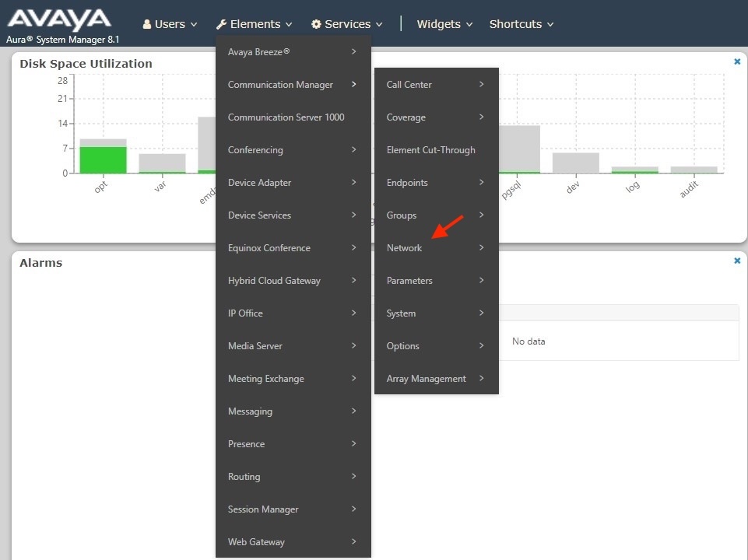Open the Services menu
748x560 pixels.
[x=347, y=24]
